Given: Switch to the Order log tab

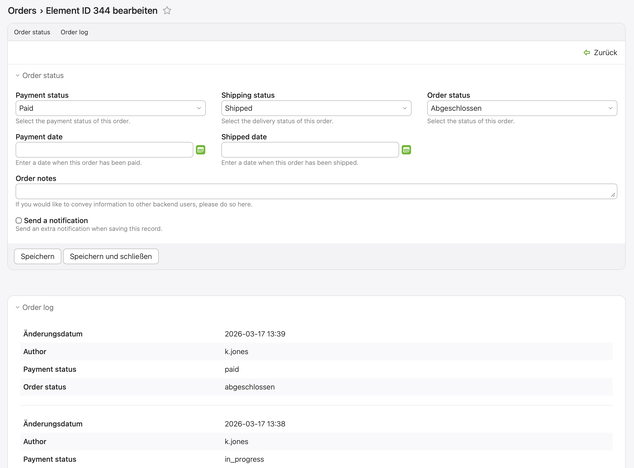Looking at the screenshot, I should [74, 32].
